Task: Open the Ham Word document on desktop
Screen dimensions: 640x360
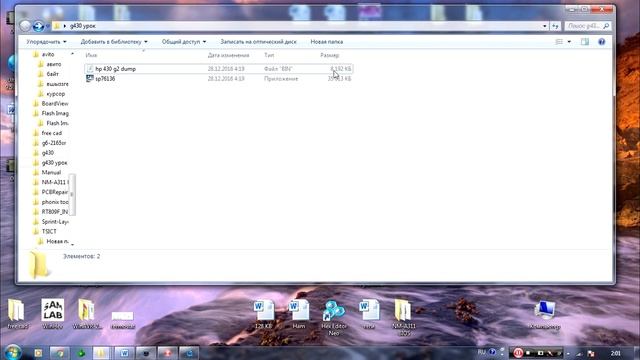Action: [x=299, y=313]
